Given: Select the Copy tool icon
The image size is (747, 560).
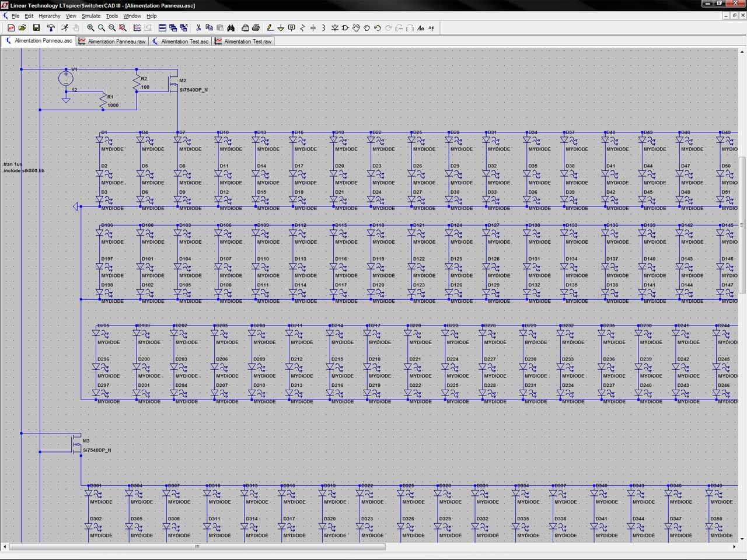Looking at the screenshot, I should pyautogui.click(x=209, y=28).
